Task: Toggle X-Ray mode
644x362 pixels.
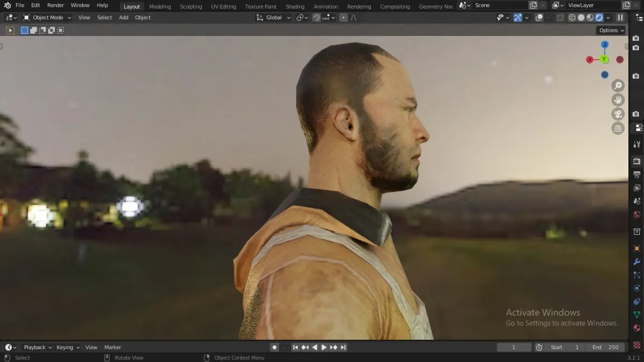Action: [560, 17]
